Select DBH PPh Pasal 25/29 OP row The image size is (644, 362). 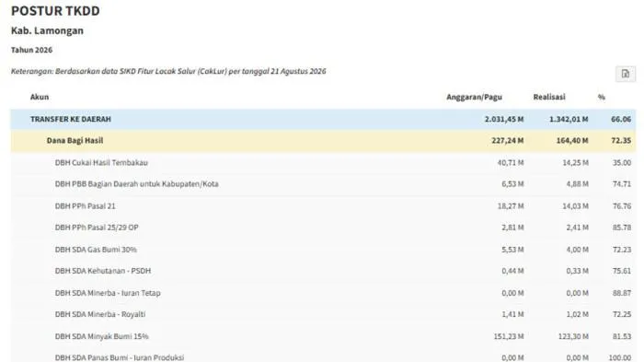point(323,228)
